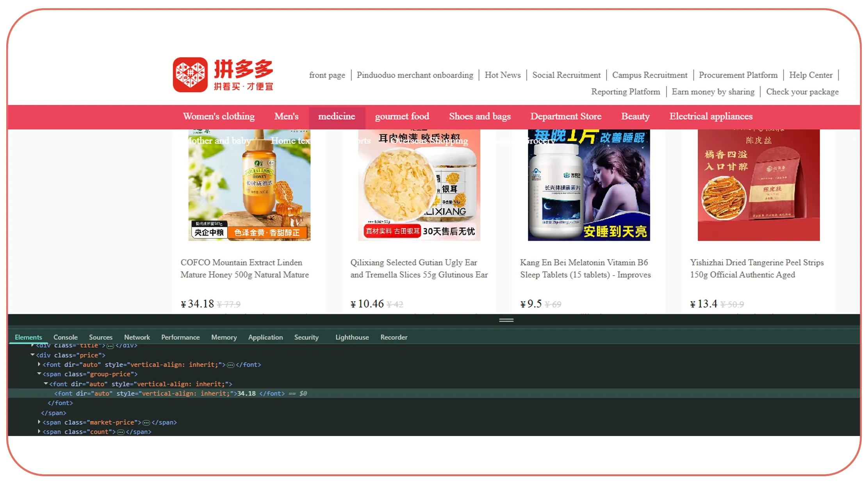Click the ¥34.18 price
Screen dimensions: 868x484
tap(197, 304)
